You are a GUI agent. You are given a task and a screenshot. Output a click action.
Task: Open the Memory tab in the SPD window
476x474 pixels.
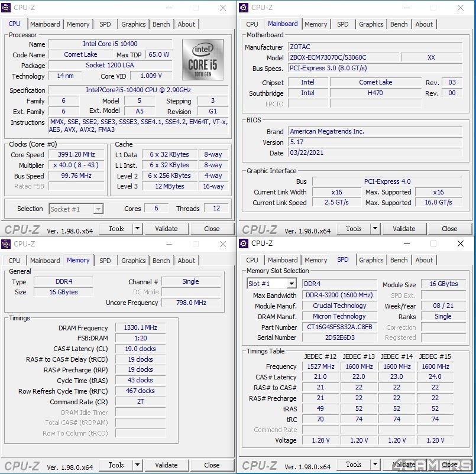tap(316, 260)
